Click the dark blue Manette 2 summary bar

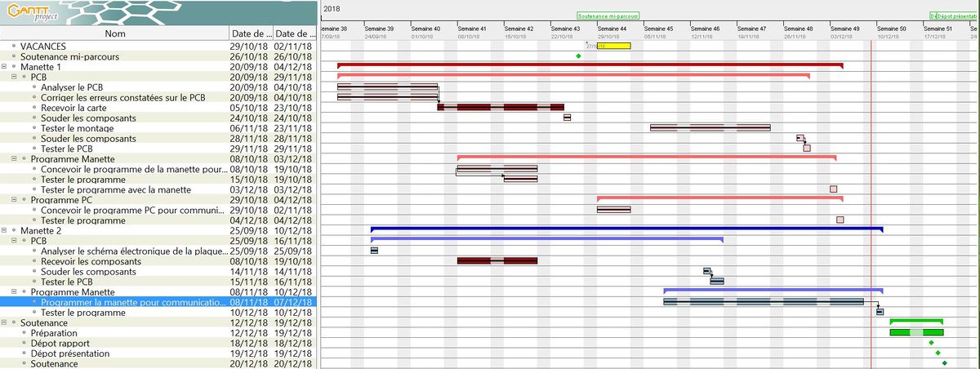click(626, 229)
